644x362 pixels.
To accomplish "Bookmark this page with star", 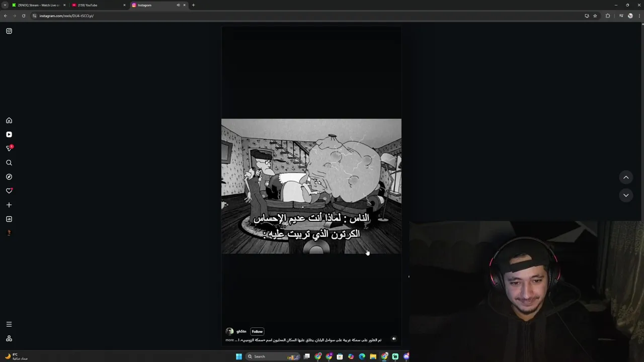I will (595, 16).
